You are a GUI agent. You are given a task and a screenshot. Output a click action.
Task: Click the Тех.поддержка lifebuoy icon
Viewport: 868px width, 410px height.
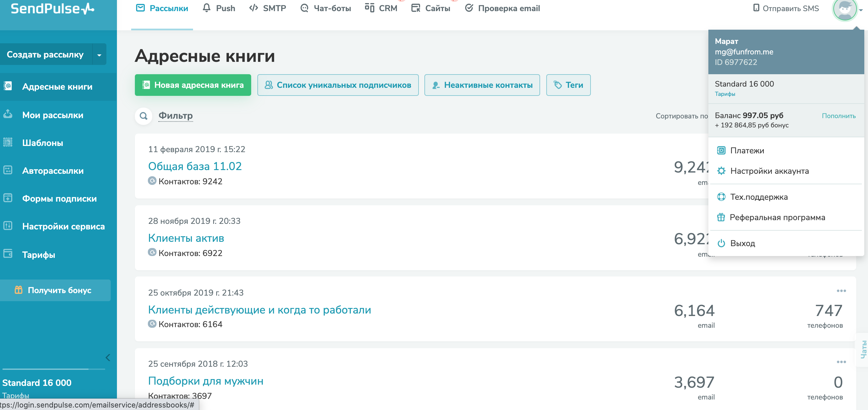click(x=721, y=197)
